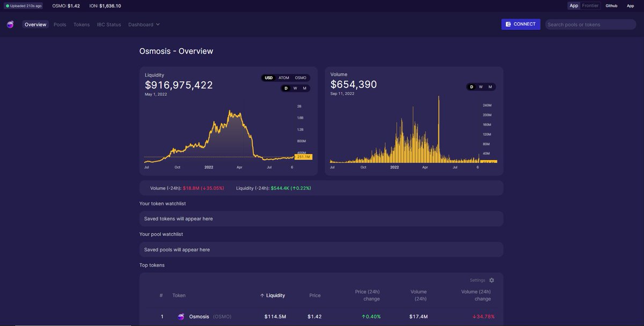Screen dimensions: 644x326
Task: Expand the Dashboard dropdown menu
Action: pos(144,25)
